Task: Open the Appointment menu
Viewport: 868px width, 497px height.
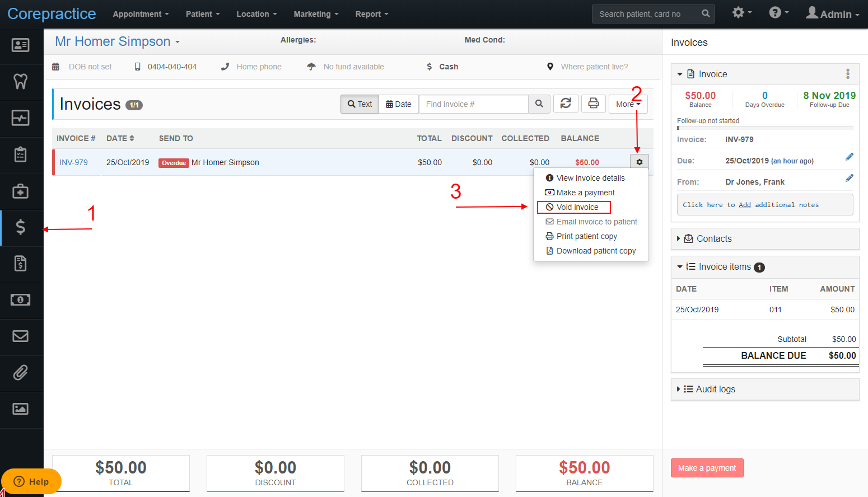Action: (141, 14)
